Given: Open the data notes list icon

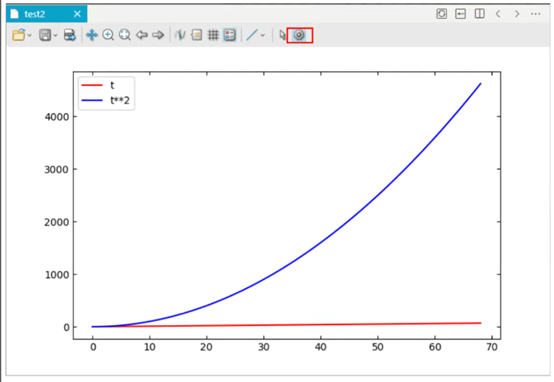Looking at the screenshot, I should pos(196,35).
